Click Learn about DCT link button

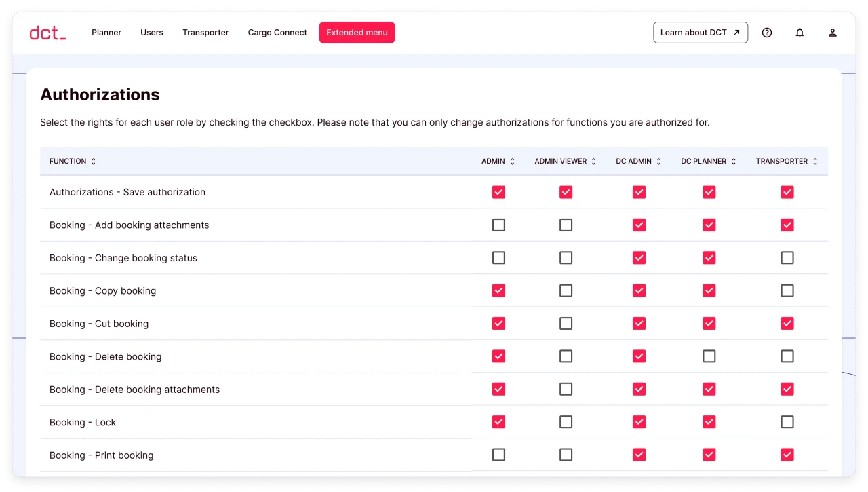point(700,33)
